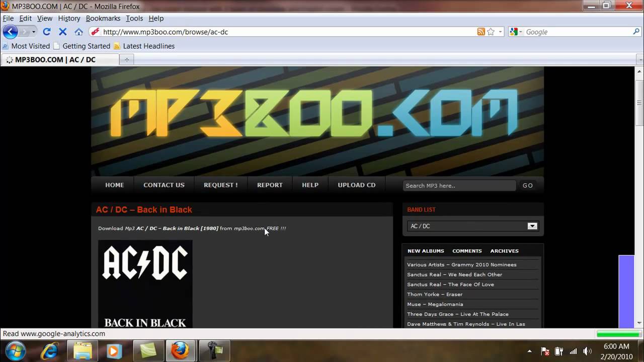Open a new tab with plus button
The width and height of the screenshot is (644, 362).
(126, 59)
